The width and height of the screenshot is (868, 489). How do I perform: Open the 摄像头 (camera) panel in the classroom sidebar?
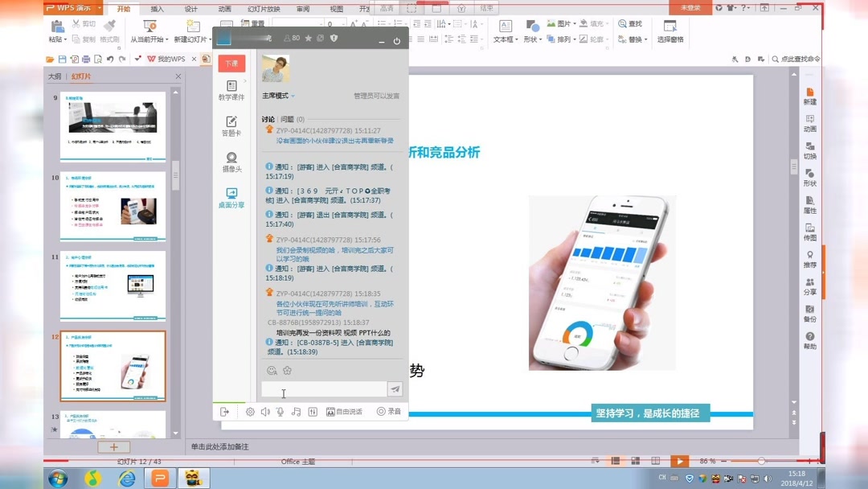[231, 160]
